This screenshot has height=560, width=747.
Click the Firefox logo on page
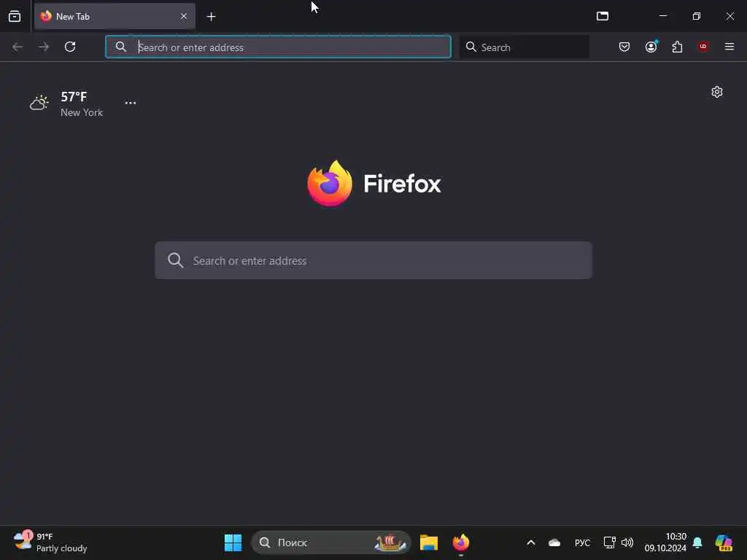330,183
